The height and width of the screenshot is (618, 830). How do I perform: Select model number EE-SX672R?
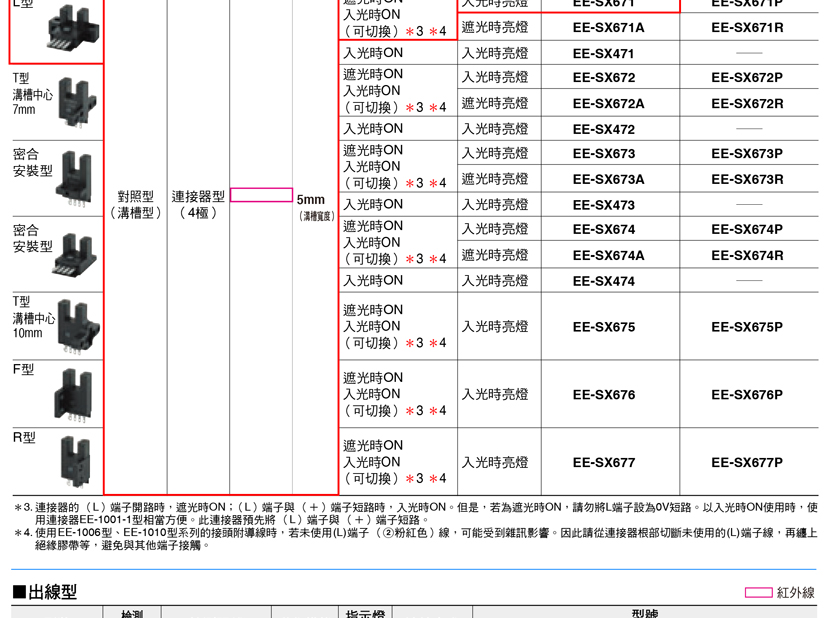(x=747, y=104)
